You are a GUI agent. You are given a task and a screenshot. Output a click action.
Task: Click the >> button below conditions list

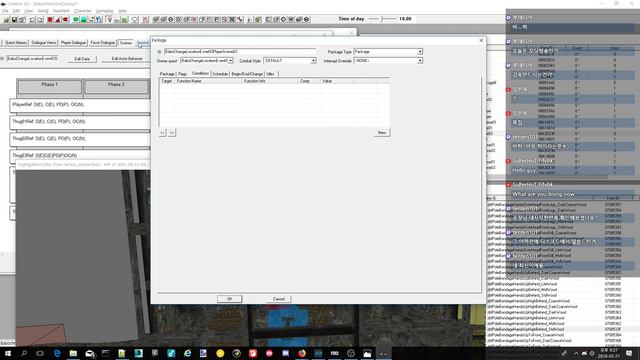pyautogui.click(x=172, y=133)
